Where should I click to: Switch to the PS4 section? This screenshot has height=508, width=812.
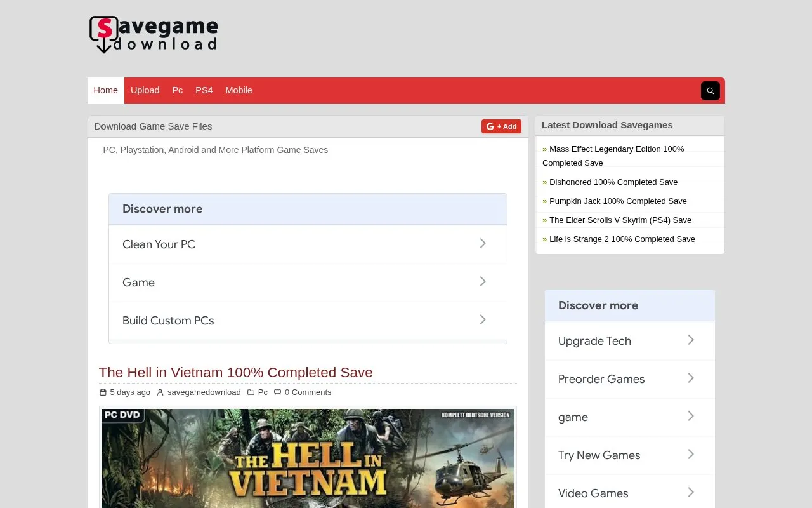click(x=204, y=90)
